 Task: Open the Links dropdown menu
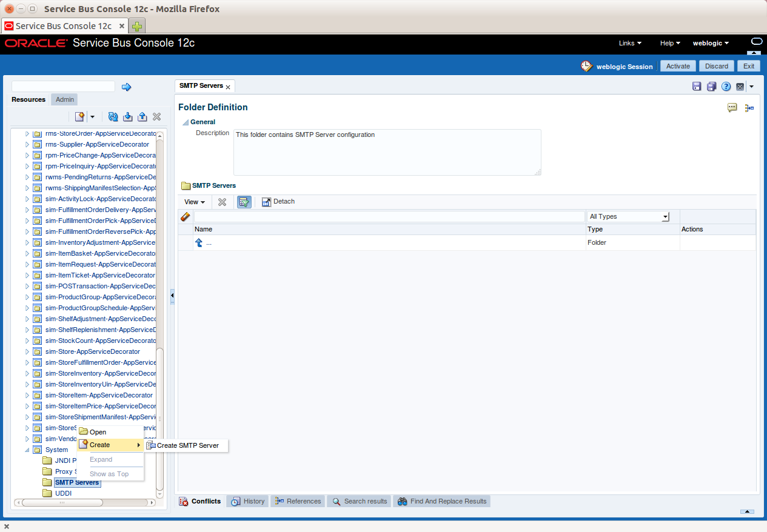point(630,43)
